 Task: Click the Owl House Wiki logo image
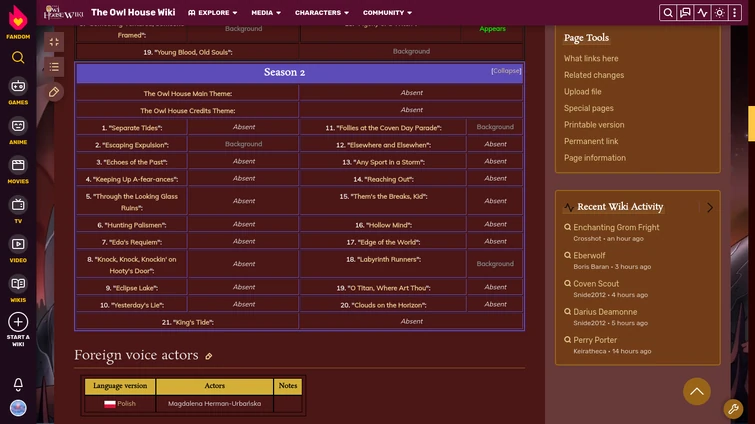tap(63, 13)
